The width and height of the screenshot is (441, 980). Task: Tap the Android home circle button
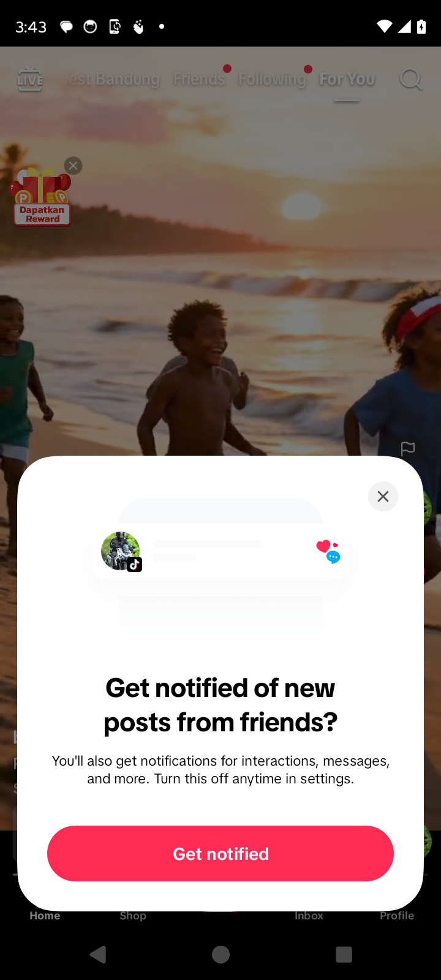221,954
